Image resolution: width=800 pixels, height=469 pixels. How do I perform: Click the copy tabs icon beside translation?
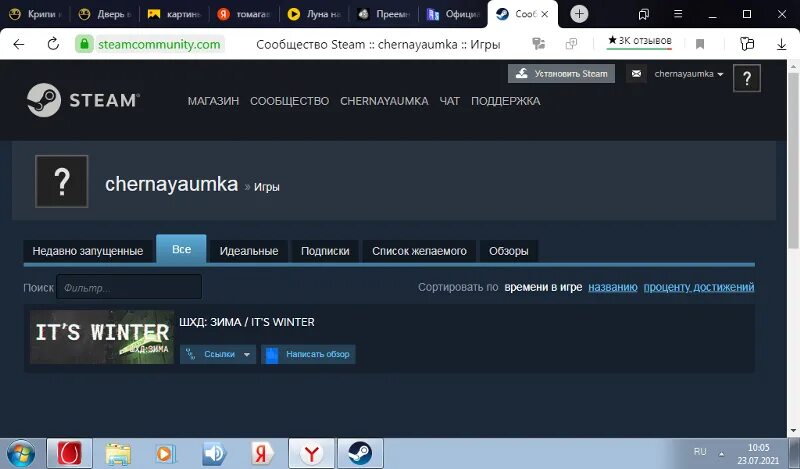click(x=571, y=44)
